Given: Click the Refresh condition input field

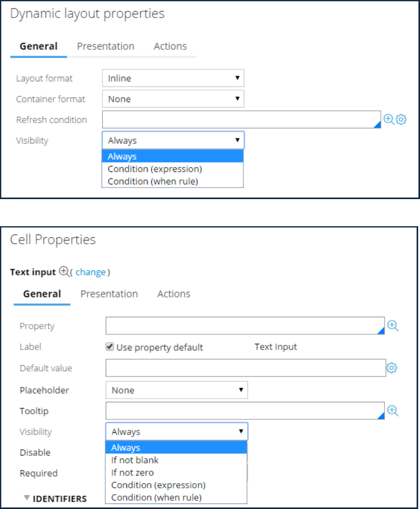Looking at the screenshot, I should (x=241, y=120).
